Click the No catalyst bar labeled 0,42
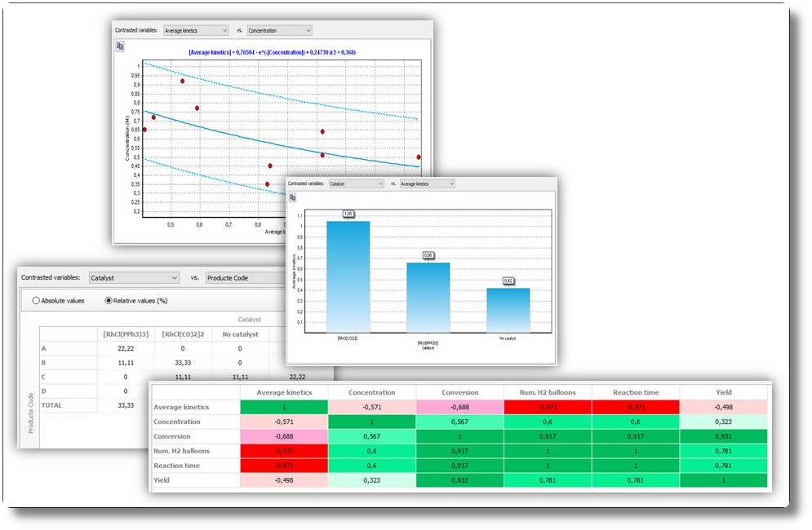This screenshot has height=530, width=812. coord(508,310)
